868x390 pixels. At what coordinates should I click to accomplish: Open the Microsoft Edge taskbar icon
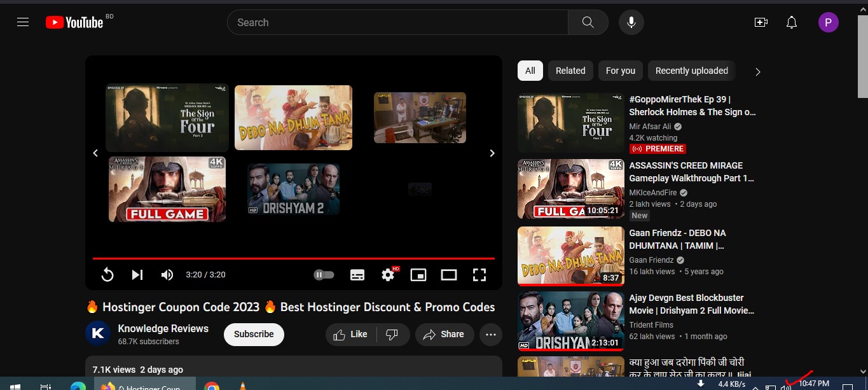click(78, 386)
